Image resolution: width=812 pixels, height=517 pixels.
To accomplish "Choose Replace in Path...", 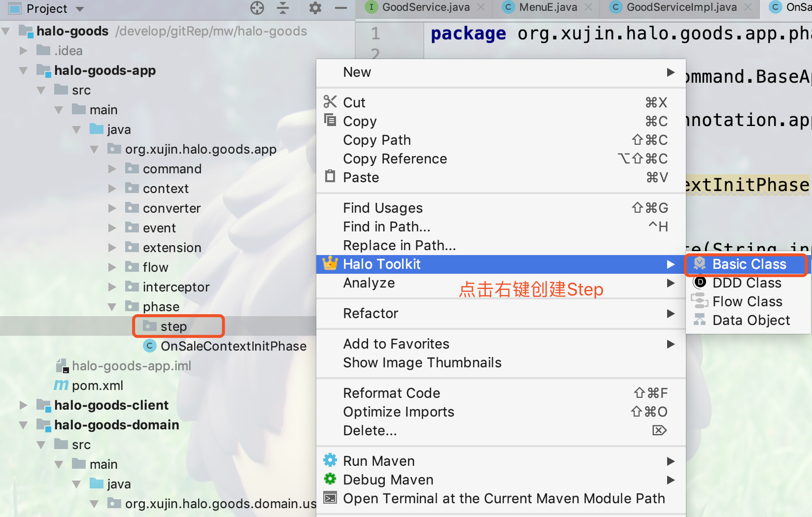I will [501, 245].
